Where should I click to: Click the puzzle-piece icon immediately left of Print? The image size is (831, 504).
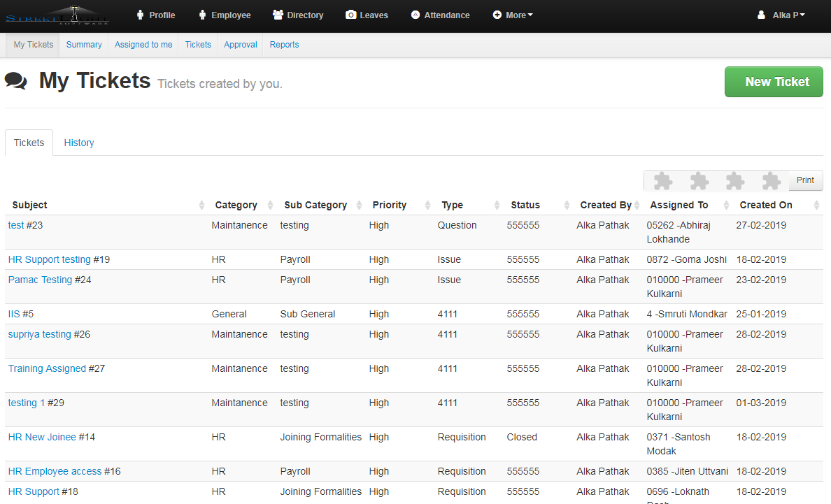[771, 181]
